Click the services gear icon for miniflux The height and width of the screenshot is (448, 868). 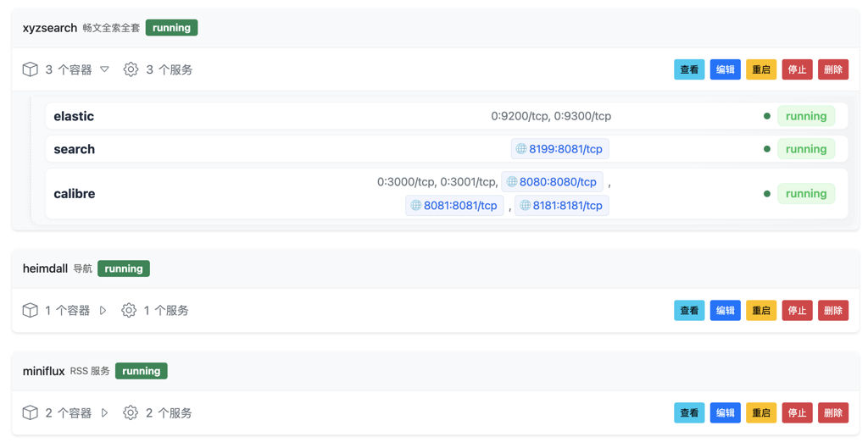(131, 413)
